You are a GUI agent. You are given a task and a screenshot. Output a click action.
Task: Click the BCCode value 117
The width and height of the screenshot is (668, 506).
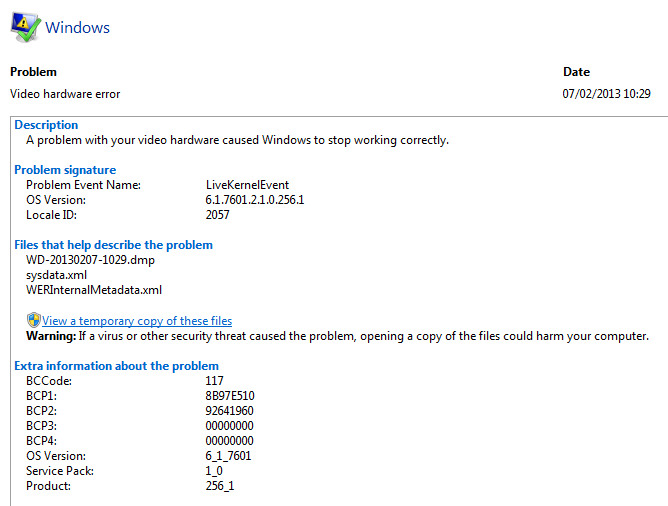214,381
